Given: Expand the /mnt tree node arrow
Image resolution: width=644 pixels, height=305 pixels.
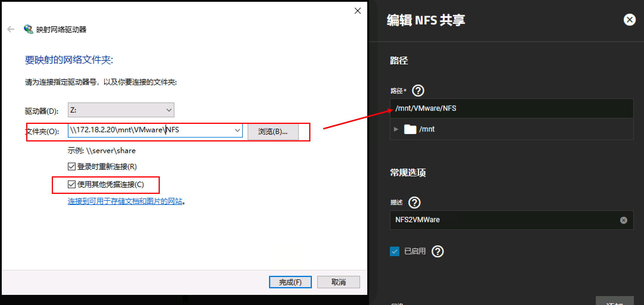Looking at the screenshot, I should pos(396,129).
